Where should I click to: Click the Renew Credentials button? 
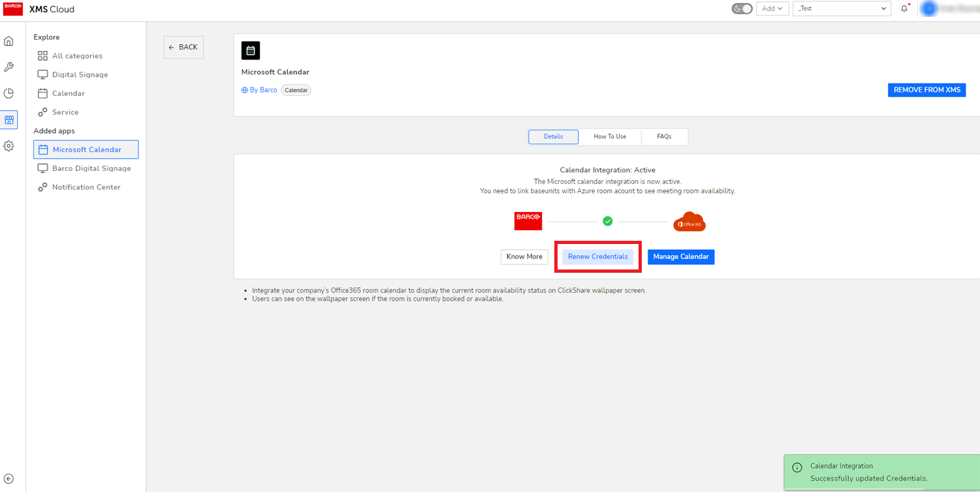(597, 256)
